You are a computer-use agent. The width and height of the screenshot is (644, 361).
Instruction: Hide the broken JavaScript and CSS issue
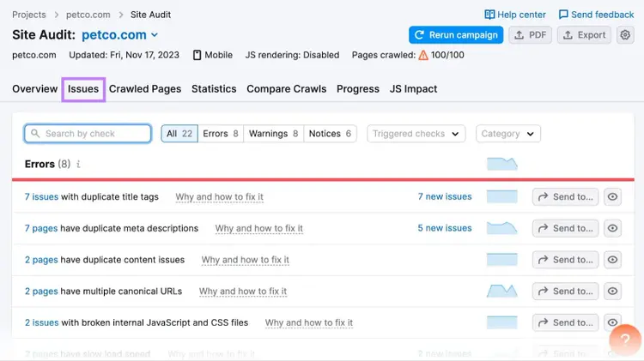pyautogui.click(x=612, y=322)
